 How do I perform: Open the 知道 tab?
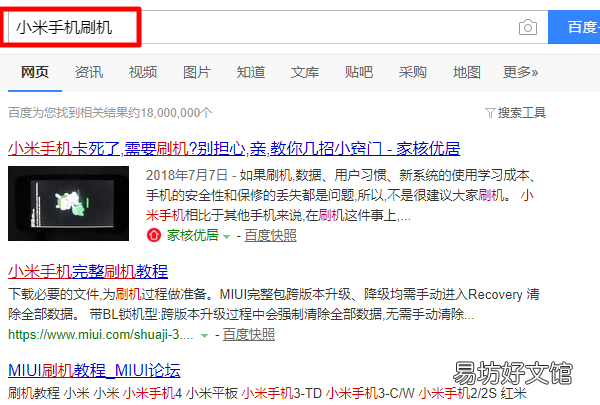(x=251, y=72)
